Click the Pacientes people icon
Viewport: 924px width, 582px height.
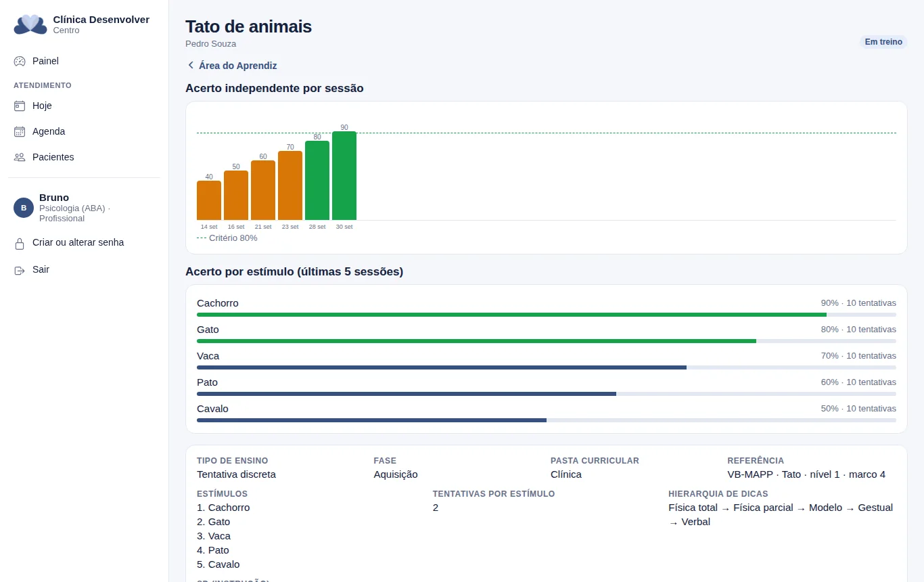click(20, 157)
